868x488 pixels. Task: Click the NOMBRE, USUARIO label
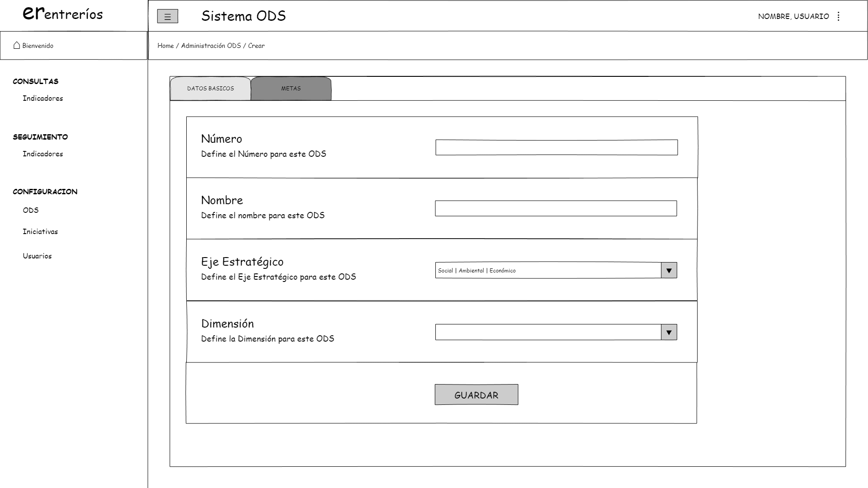pyautogui.click(x=793, y=16)
